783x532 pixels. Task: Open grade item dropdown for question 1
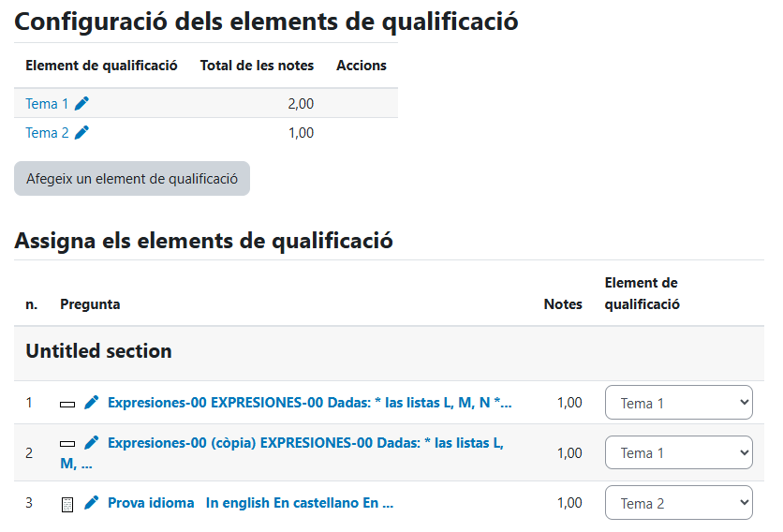(679, 402)
